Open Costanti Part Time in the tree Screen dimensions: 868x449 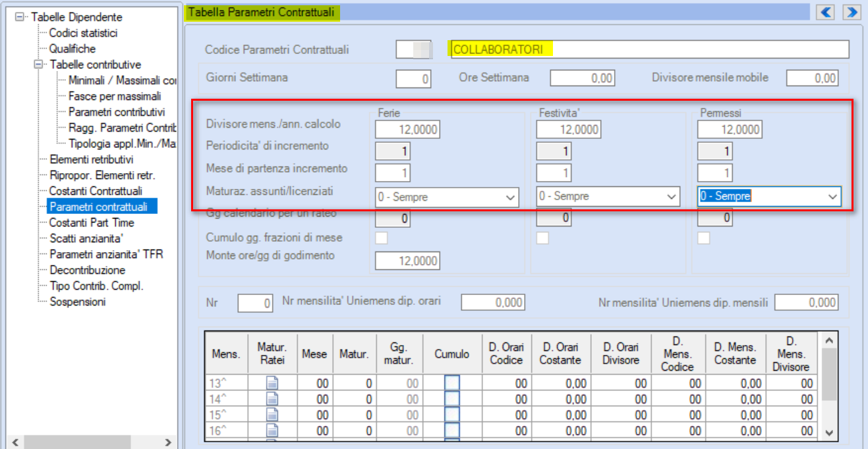coord(92,223)
